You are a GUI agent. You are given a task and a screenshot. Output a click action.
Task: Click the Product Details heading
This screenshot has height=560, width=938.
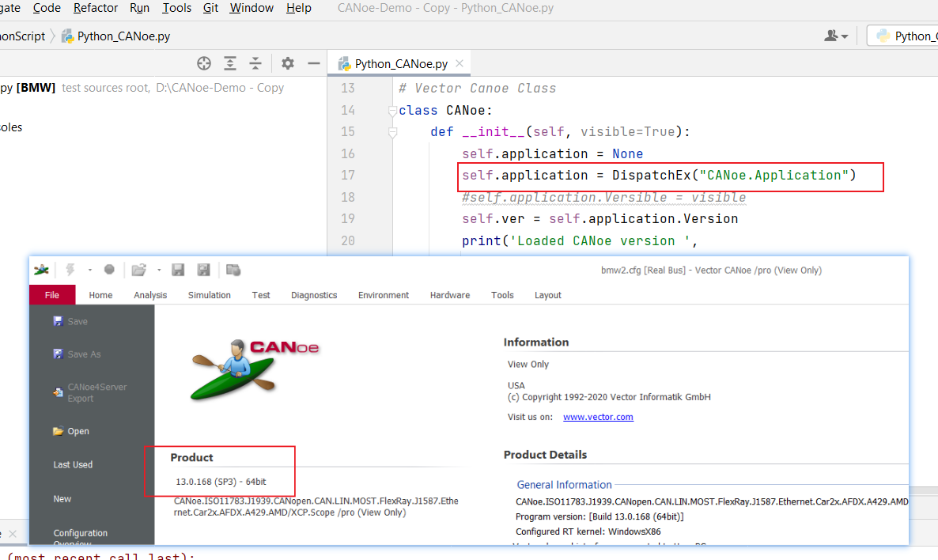545,455
